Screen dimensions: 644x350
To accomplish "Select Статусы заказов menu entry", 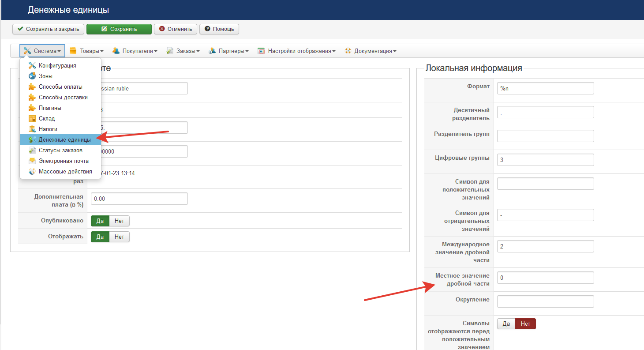I will 60,150.
